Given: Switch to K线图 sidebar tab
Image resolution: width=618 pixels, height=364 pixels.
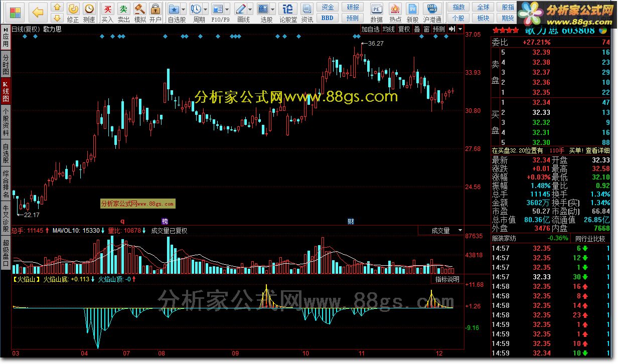Looking at the screenshot, I should [6, 91].
